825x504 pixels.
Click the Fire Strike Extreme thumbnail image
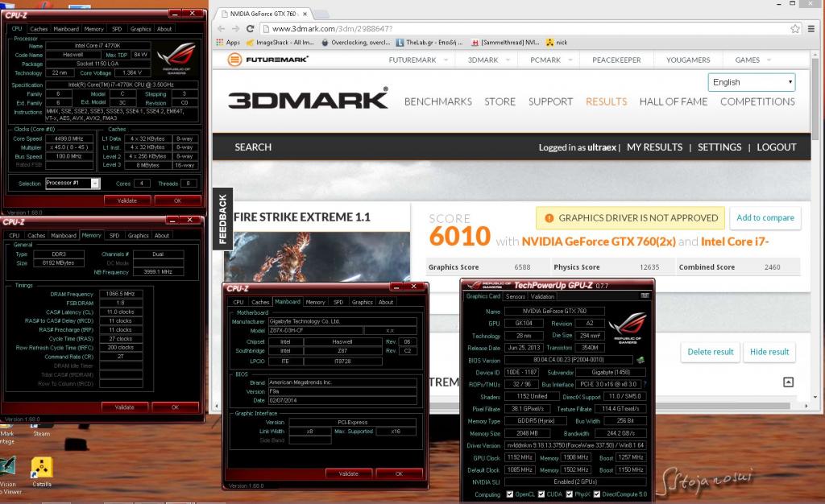(317, 257)
